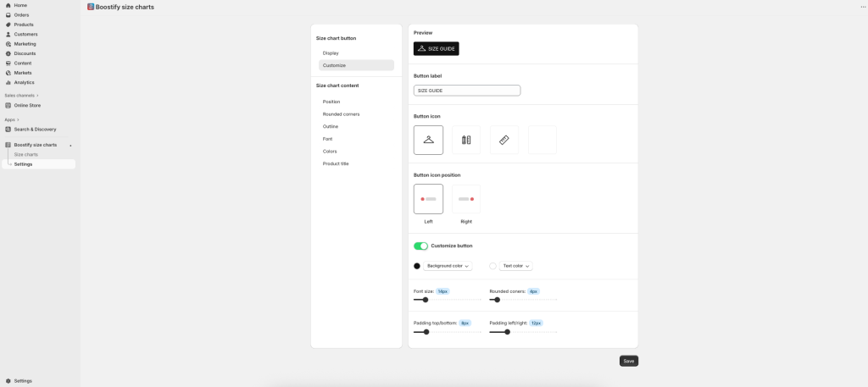Click the Content icon in sidebar
Image resolution: width=868 pixels, height=387 pixels.
pyautogui.click(x=8, y=63)
